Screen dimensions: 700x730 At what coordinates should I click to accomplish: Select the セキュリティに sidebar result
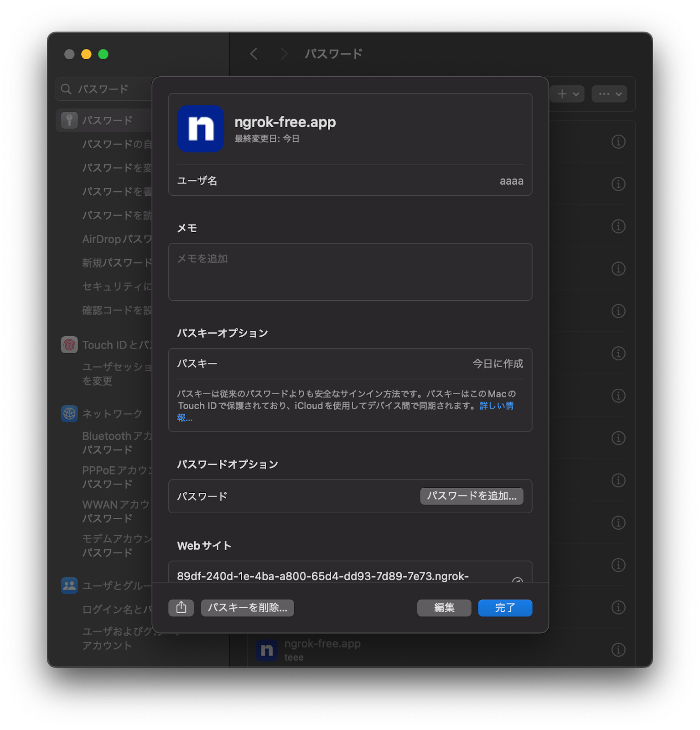pos(117,287)
